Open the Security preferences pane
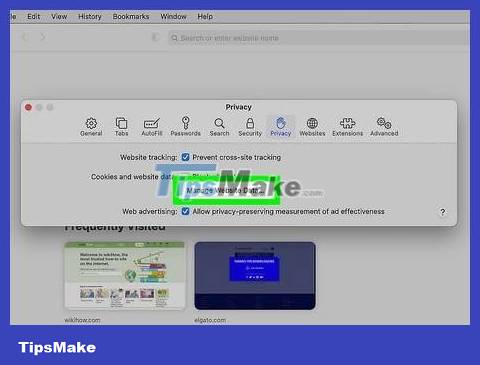 tap(250, 127)
